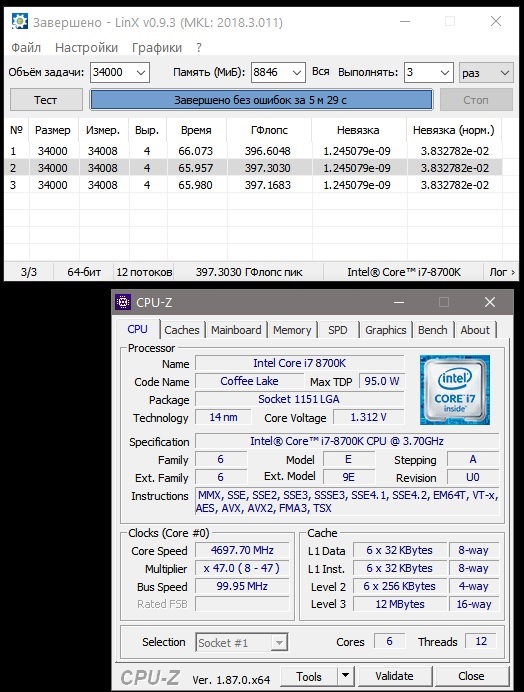The width and height of the screenshot is (524, 692).
Task: Click the LinX gear app icon
Action: pyautogui.click(x=20, y=21)
